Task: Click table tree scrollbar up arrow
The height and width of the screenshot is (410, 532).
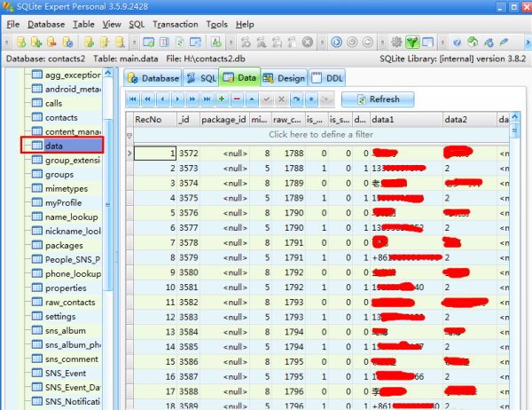Action: (x=107, y=73)
